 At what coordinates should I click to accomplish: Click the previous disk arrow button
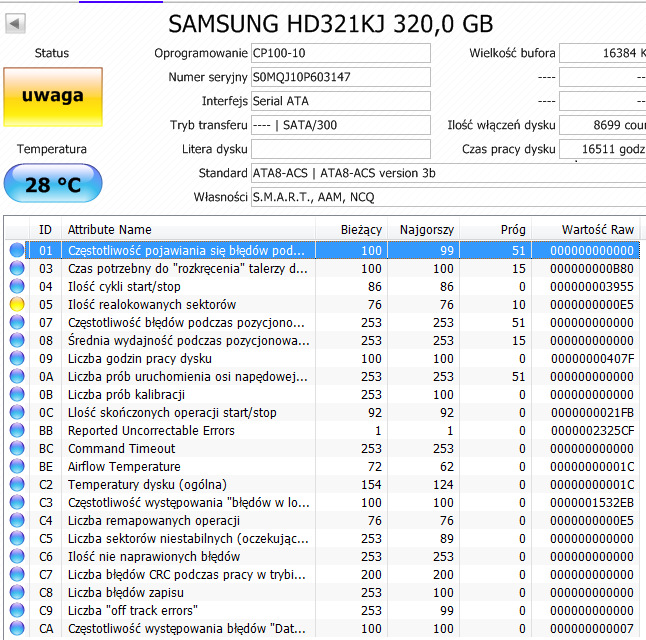click(x=16, y=24)
